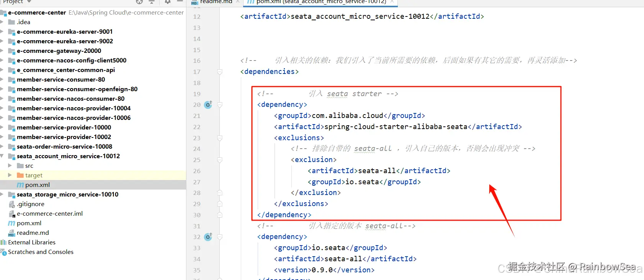Image resolution: width=644 pixels, height=280 pixels.
Task: Click com.alibaba.cloud groupId text
Action: (347, 116)
